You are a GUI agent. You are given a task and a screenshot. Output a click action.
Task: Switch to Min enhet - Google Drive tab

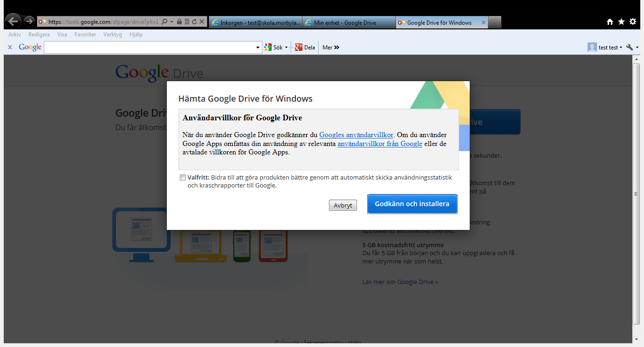349,22
